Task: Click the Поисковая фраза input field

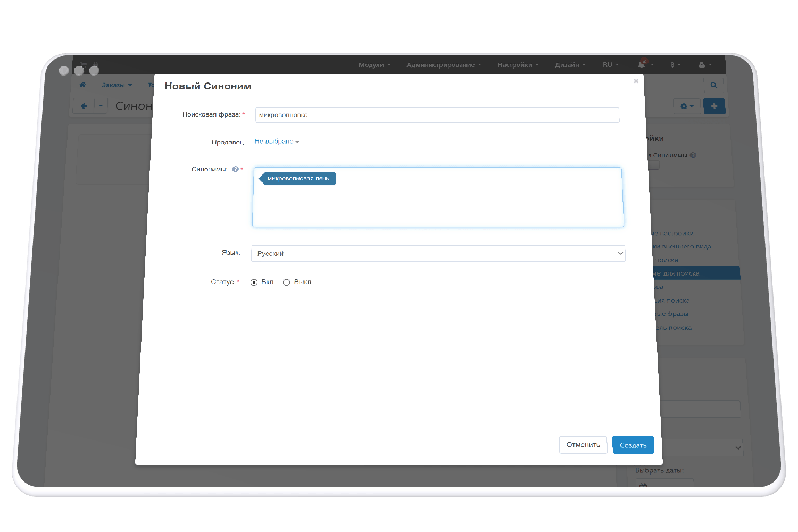Action: (437, 115)
